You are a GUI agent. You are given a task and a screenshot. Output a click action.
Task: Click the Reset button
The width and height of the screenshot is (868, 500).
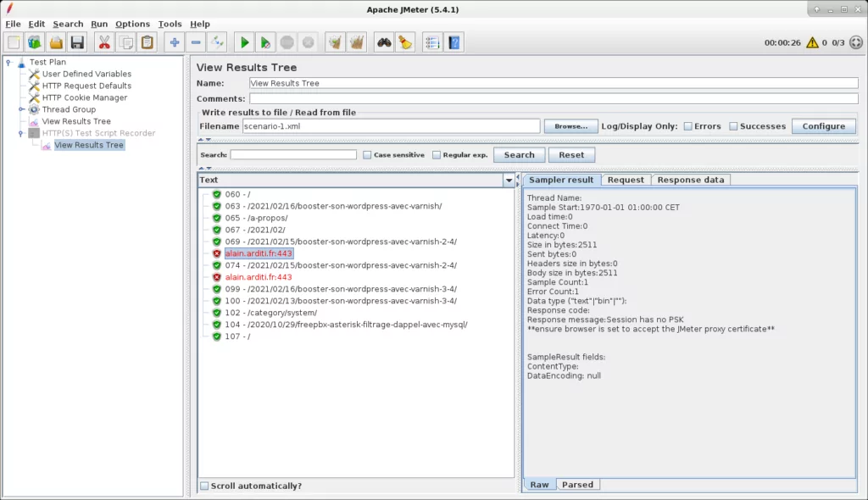[x=571, y=155]
